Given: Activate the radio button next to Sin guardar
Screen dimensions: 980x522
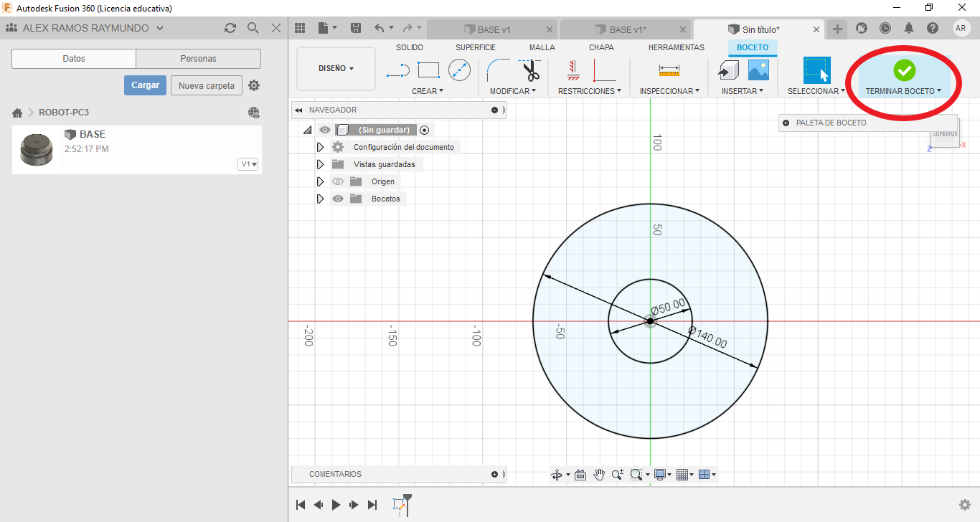Looking at the screenshot, I should point(425,130).
